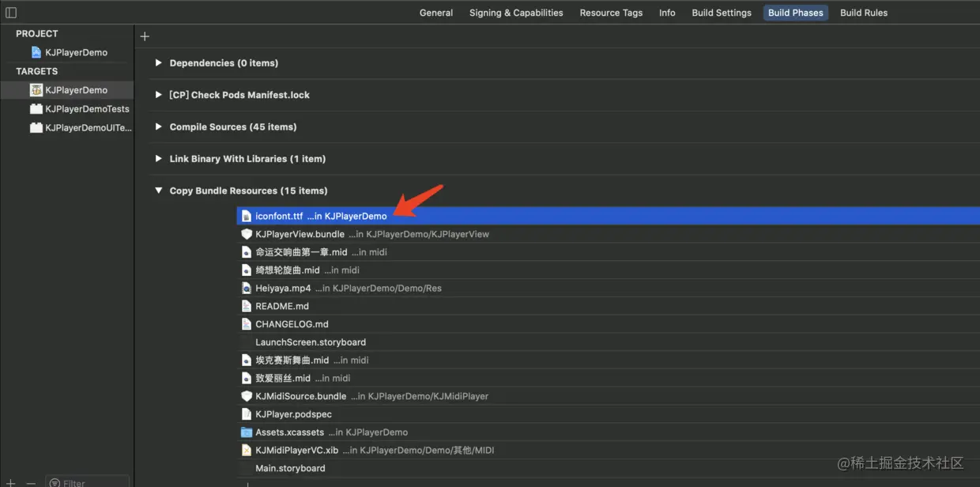Click the KJPlayerDemo project blueprint icon

coord(36,52)
